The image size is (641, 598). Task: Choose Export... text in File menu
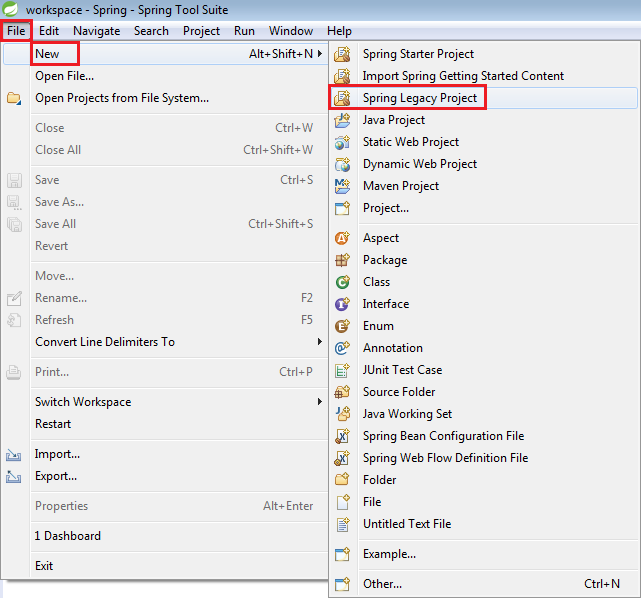56,476
